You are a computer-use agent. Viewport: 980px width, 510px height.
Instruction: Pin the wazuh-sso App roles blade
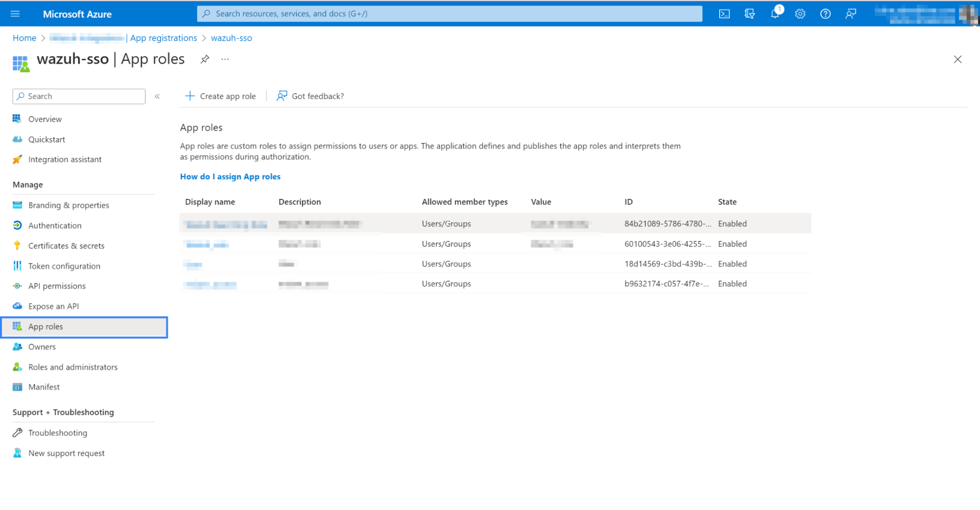tap(205, 59)
